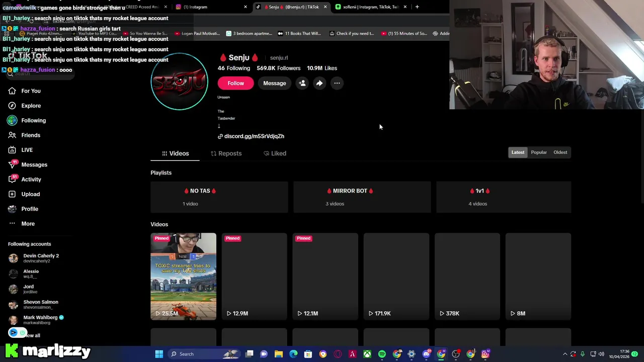Click Senju profile avatar
The height and width of the screenshot is (362, 644).
179,81
